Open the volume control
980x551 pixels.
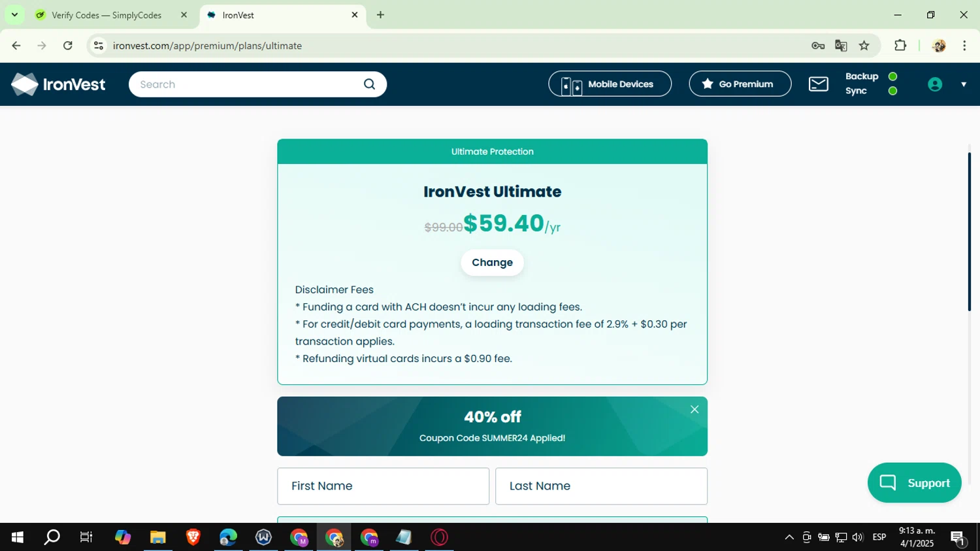tap(858, 537)
